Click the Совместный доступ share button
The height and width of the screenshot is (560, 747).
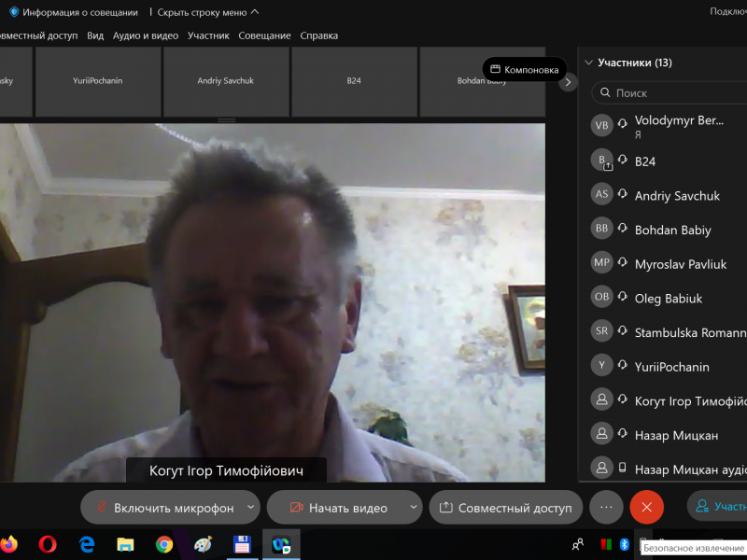[505, 508]
